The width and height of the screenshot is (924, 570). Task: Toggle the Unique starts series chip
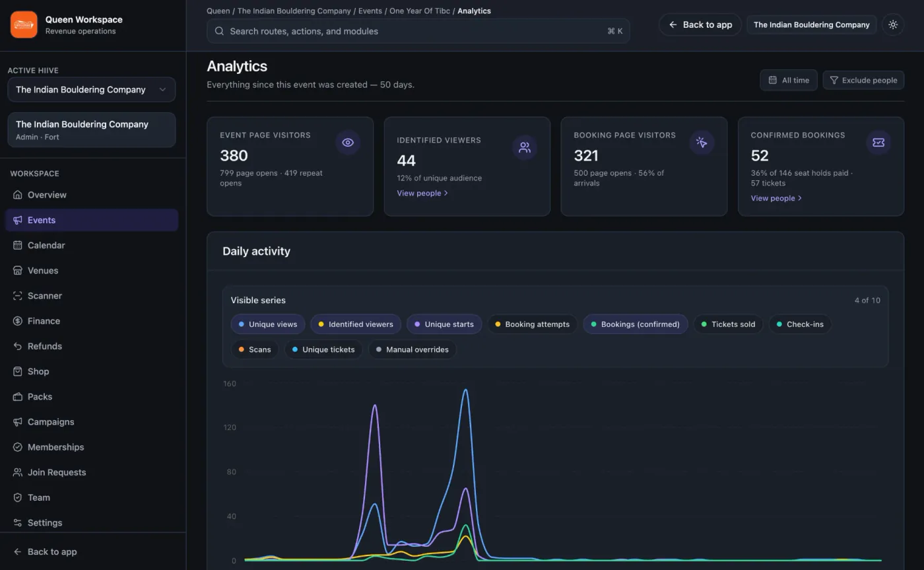pyautogui.click(x=444, y=324)
